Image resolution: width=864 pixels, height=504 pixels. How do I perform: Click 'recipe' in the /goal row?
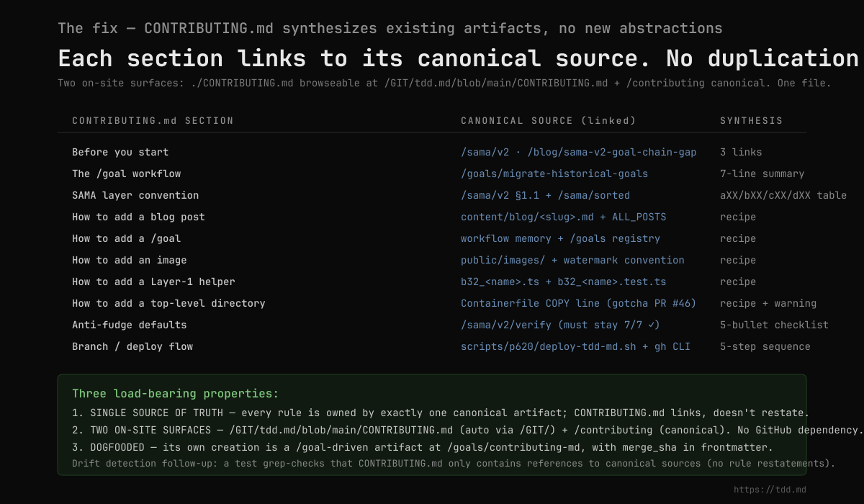tap(738, 238)
